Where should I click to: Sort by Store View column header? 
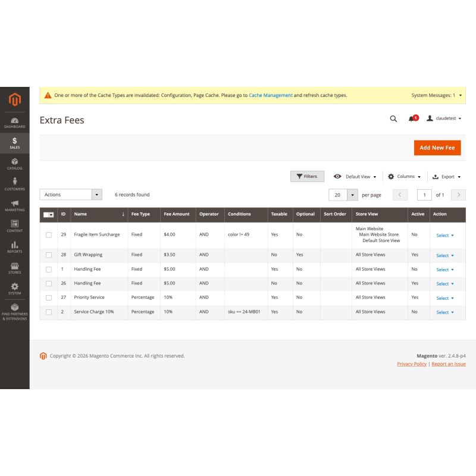[x=380, y=214]
